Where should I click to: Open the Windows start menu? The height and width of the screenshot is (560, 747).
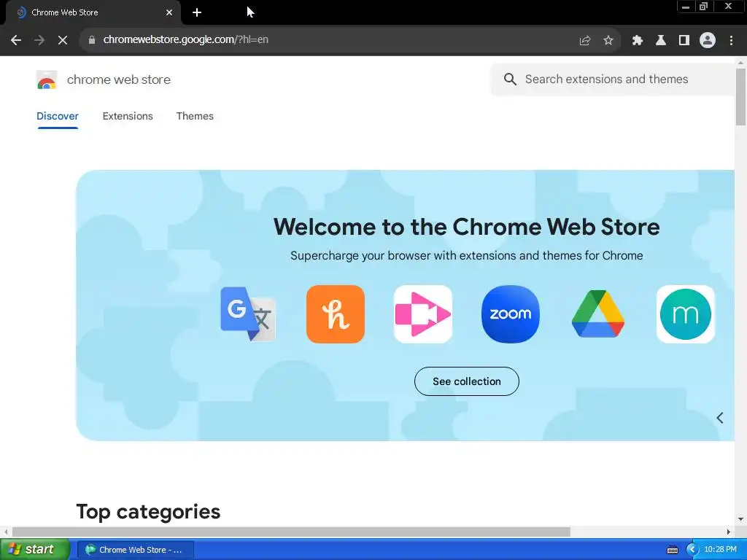tap(34, 550)
